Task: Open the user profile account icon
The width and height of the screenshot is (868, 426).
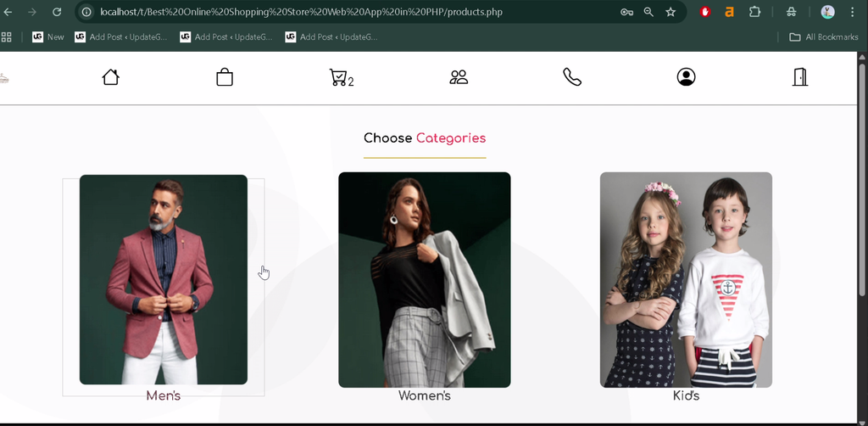Action: click(x=686, y=77)
